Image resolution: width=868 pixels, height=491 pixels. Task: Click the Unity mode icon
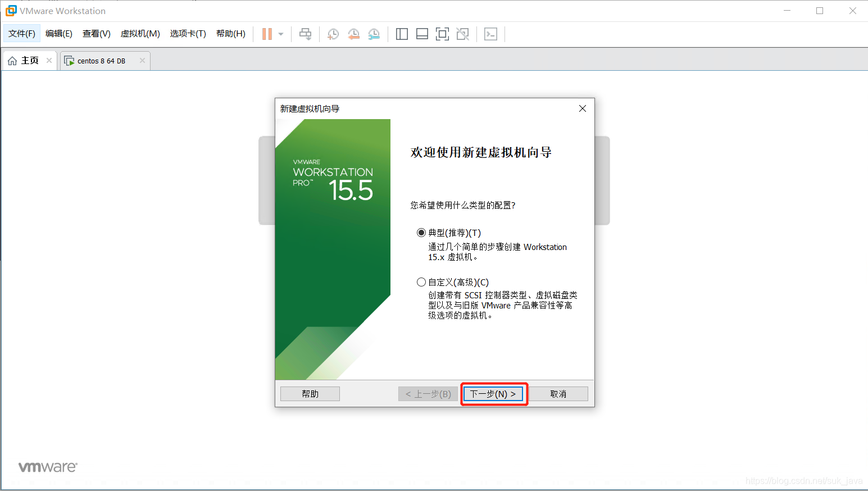[462, 34]
